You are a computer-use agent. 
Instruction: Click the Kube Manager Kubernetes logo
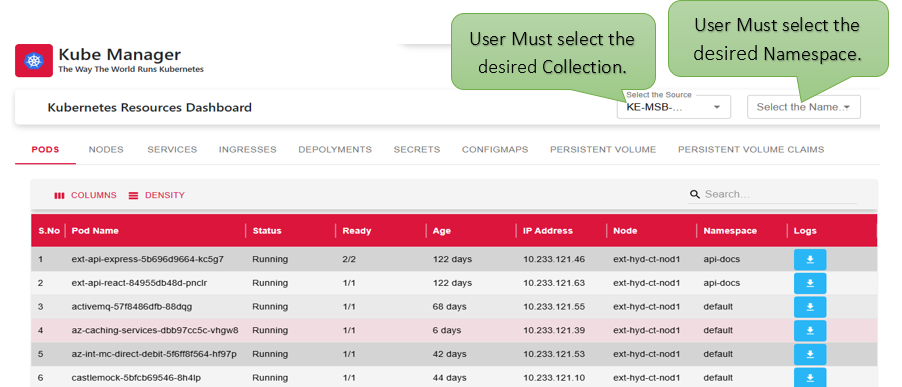[34, 60]
